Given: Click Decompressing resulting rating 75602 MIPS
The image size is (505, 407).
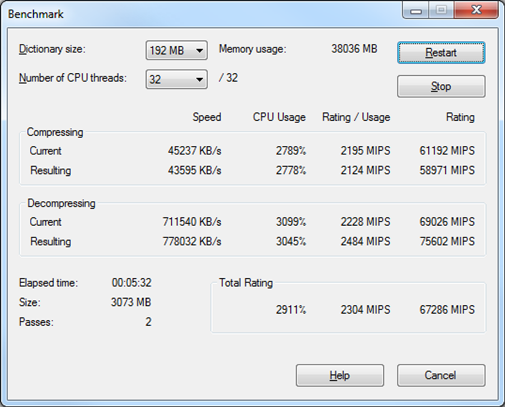Looking at the screenshot, I should pos(447,241).
